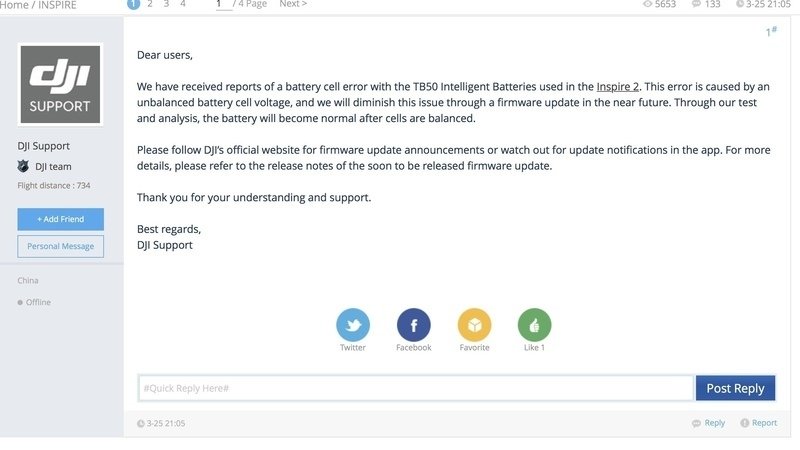Add post to favorites with Favorite icon

tap(474, 324)
